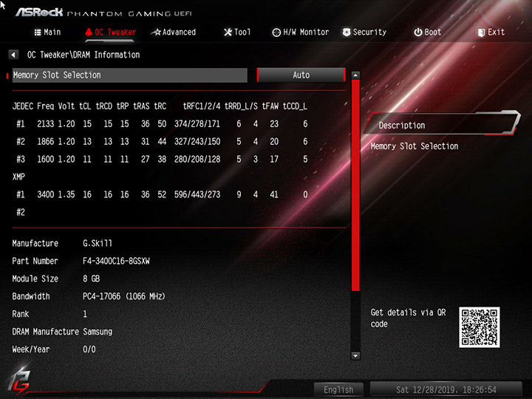Image resolution: width=532 pixels, height=399 pixels.
Task: Click the star icon next to Advanced
Action: [x=156, y=33]
